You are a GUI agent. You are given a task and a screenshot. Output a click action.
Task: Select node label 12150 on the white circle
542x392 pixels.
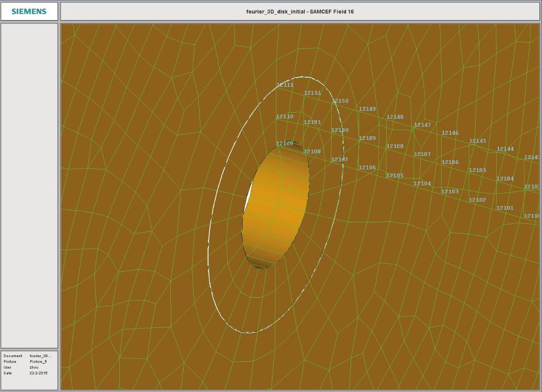coord(340,101)
